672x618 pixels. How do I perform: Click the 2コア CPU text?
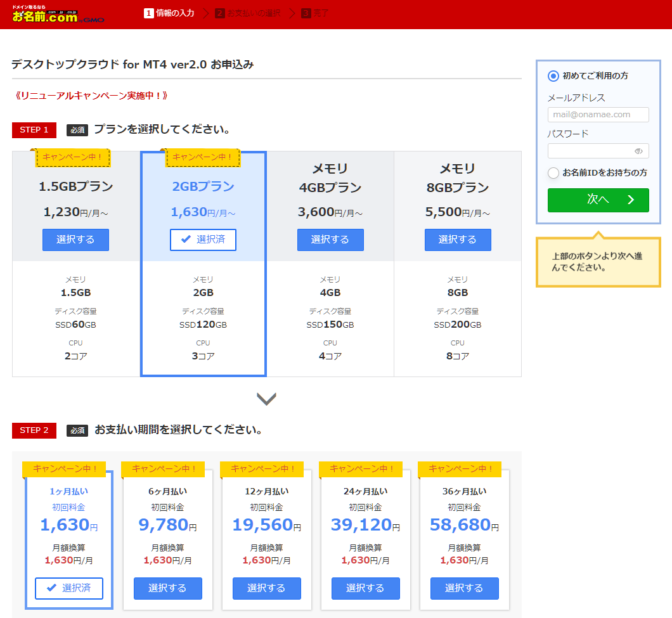click(75, 356)
